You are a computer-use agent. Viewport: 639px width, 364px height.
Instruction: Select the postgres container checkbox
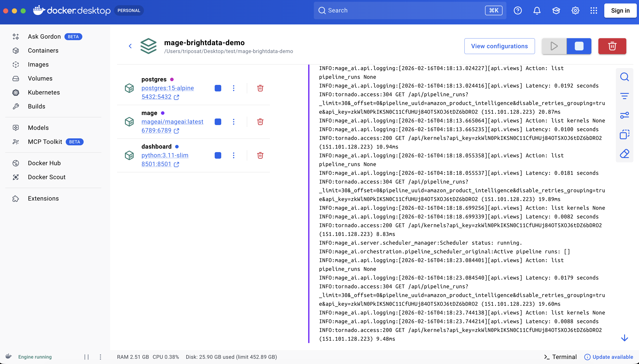coord(218,88)
